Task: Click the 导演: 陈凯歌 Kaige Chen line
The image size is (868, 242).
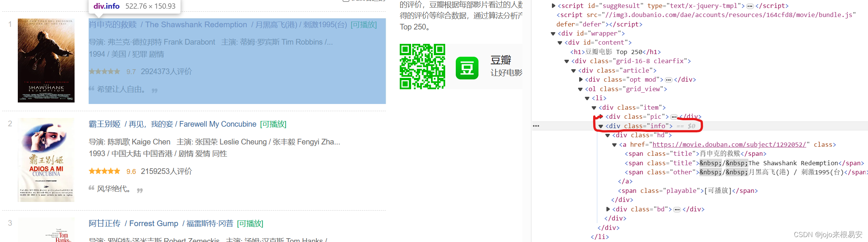Action: [x=214, y=142]
